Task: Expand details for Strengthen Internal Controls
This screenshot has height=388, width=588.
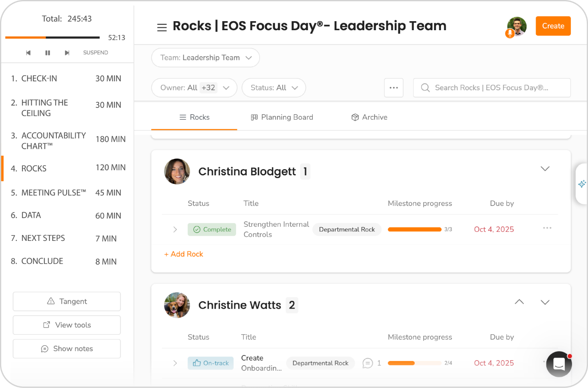Action: [x=175, y=229]
